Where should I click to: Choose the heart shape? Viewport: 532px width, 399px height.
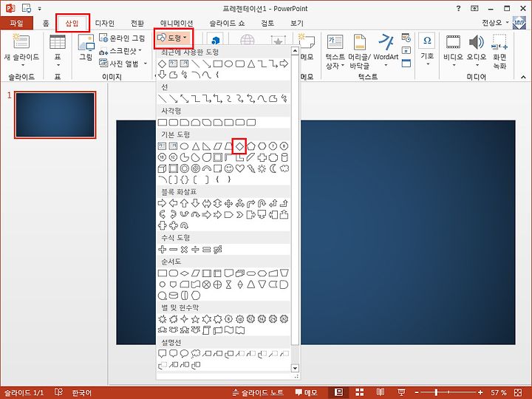pyautogui.click(x=240, y=168)
